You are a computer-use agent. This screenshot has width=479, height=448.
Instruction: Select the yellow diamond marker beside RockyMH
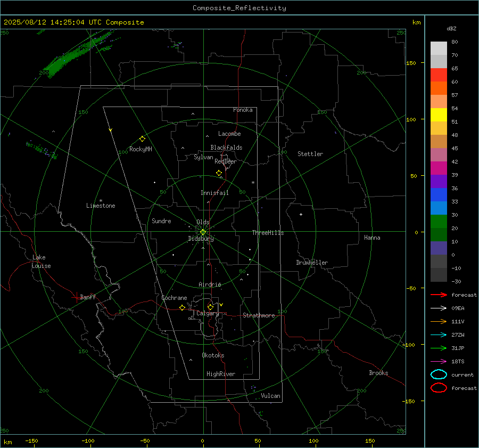(142, 139)
